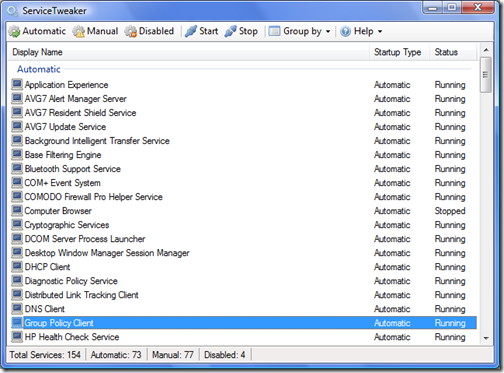Click the Stopped status of Computer Browser

pyautogui.click(x=450, y=211)
